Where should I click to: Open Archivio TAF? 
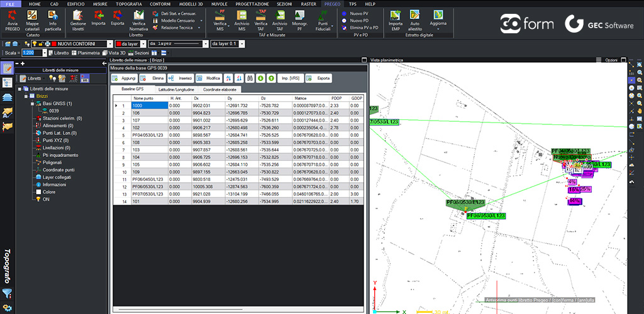click(280, 21)
